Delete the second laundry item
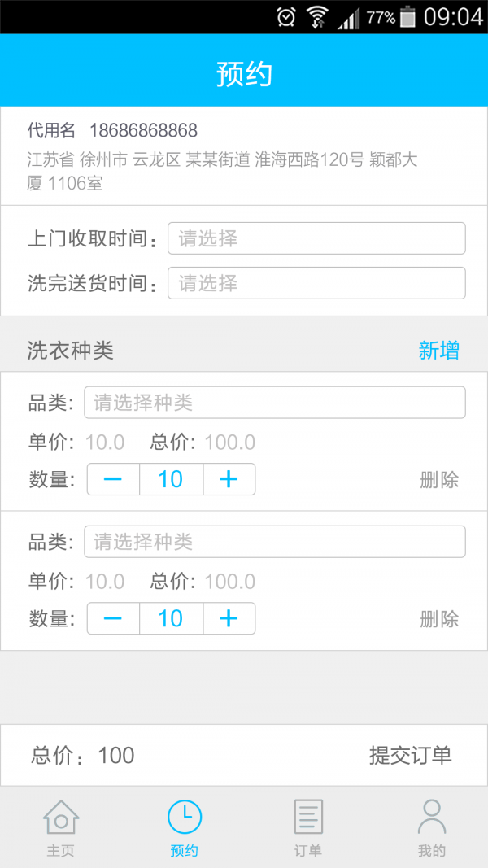This screenshot has height=868, width=488. click(439, 619)
